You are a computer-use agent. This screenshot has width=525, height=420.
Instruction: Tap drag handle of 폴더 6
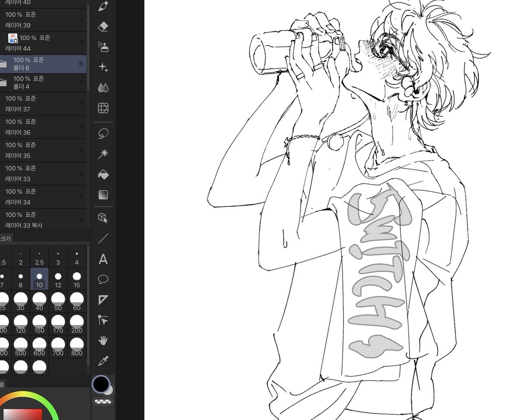click(x=81, y=64)
